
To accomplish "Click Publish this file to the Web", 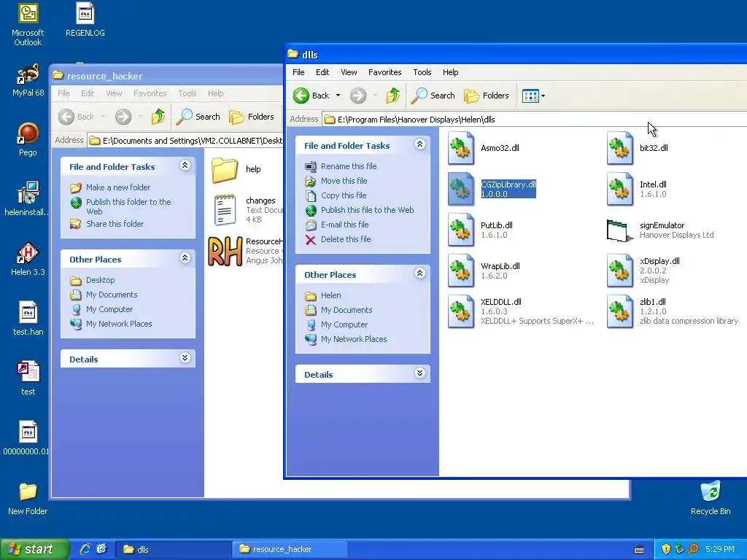I will coord(368,210).
